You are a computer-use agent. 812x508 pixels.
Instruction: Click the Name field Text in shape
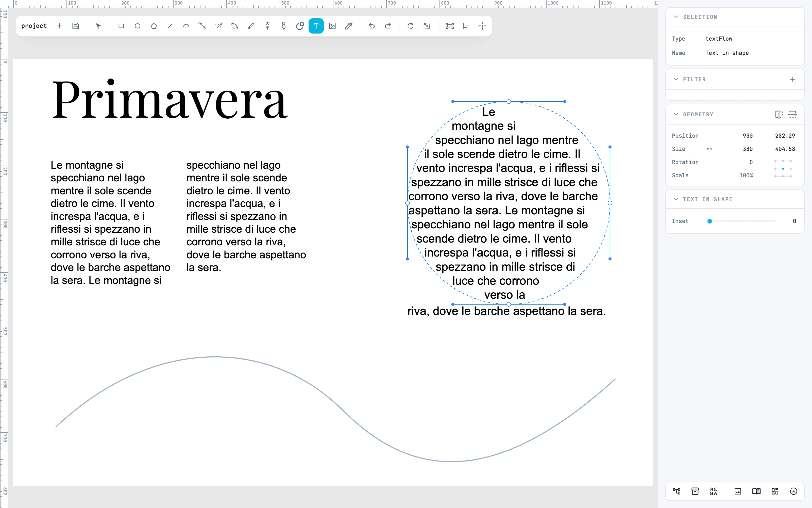pos(727,53)
